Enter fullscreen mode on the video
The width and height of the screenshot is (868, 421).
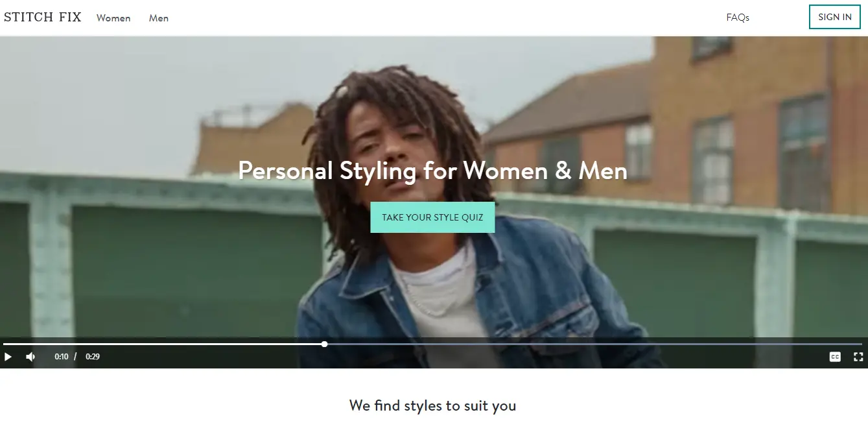click(858, 356)
